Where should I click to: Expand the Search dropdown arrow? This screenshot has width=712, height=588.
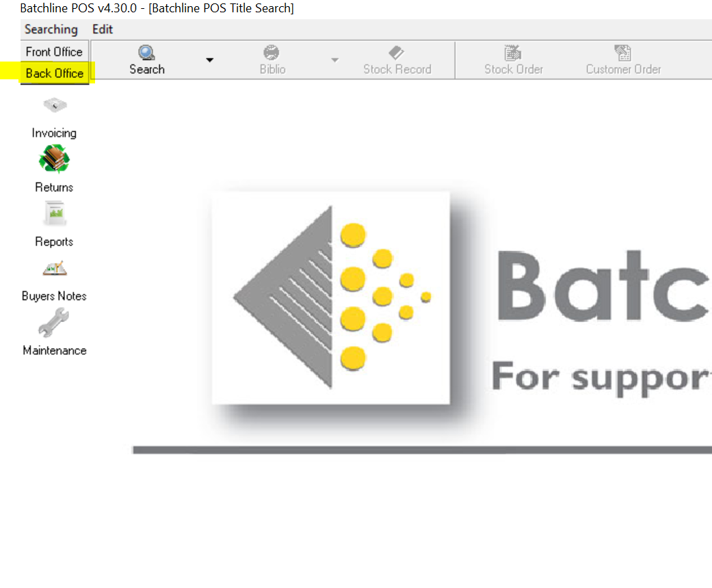210,60
